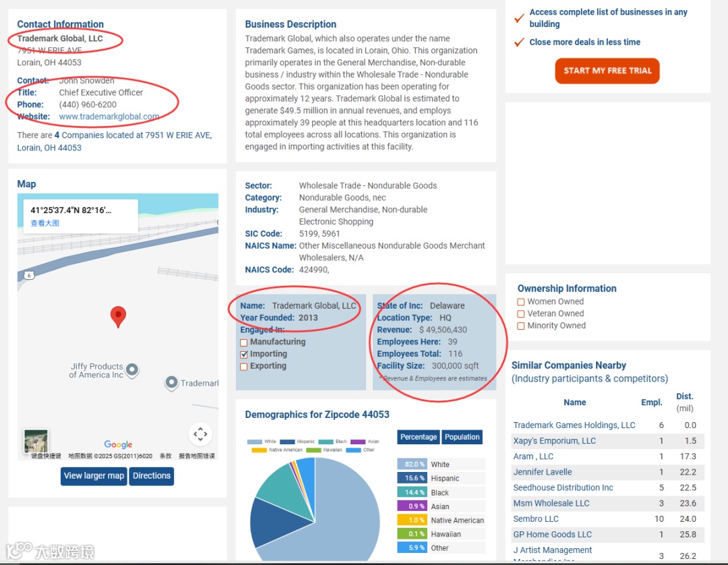Switch to satellite imagery thumbnail on map
Image resolution: width=728 pixels, height=565 pixels.
tap(36, 440)
